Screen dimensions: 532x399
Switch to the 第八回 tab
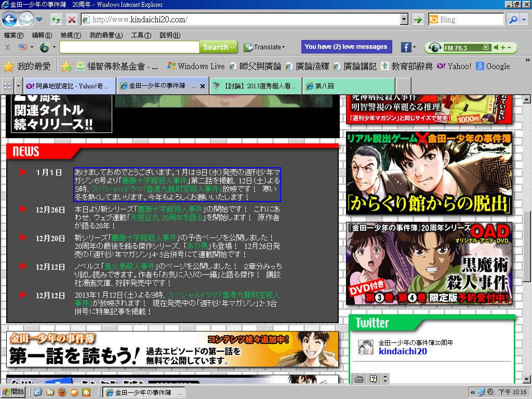(x=349, y=86)
